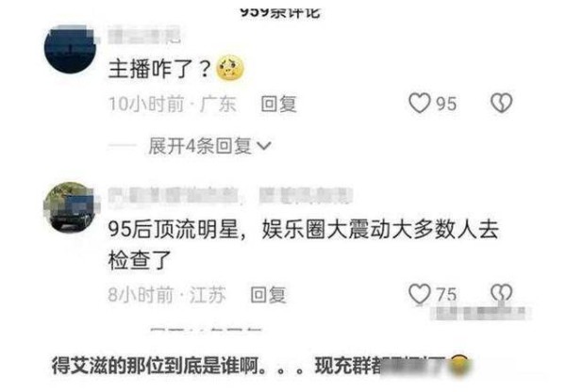Reply to the 10小时前 广东 comment

[x=278, y=104]
